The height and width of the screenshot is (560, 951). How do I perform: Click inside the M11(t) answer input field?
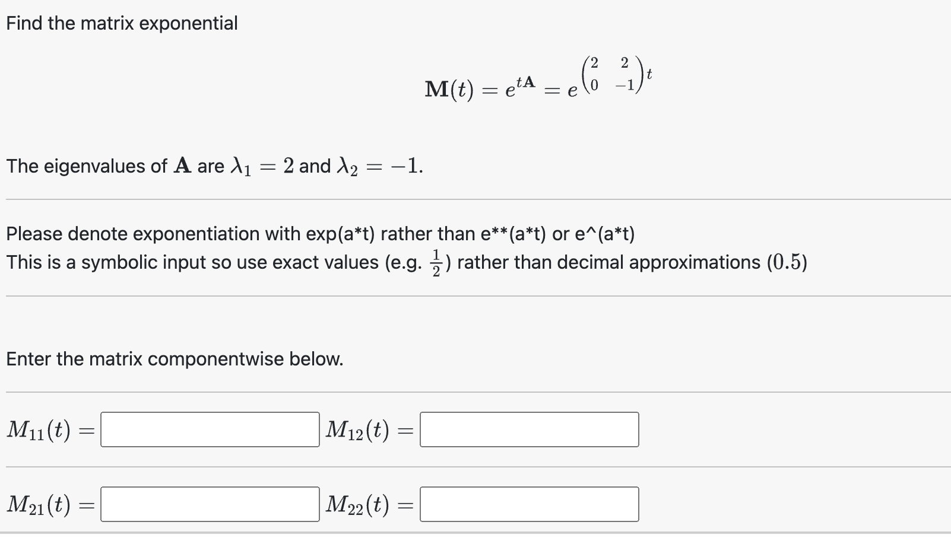coord(209,429)
